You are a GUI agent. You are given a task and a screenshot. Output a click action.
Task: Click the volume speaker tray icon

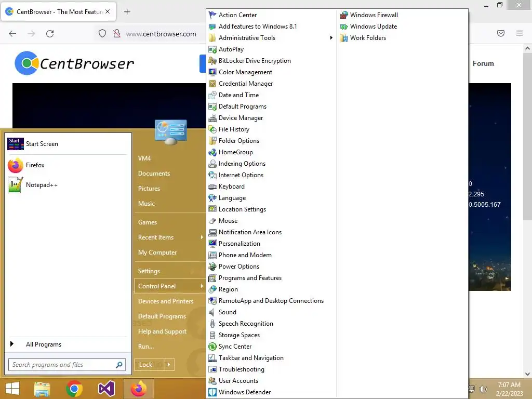483,389
